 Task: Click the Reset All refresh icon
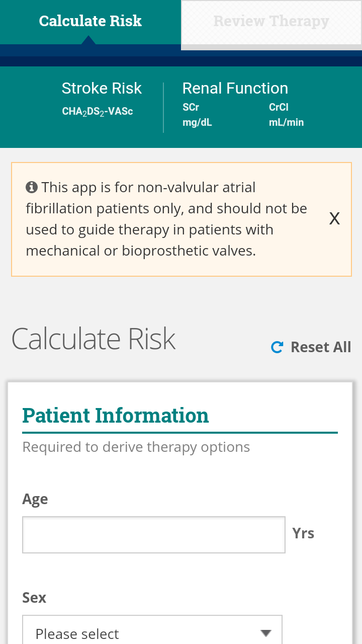(x=277, y=347)
